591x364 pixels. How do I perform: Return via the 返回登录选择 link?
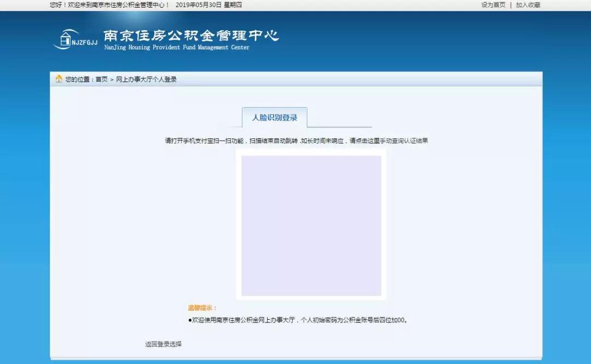click(163, 344)
